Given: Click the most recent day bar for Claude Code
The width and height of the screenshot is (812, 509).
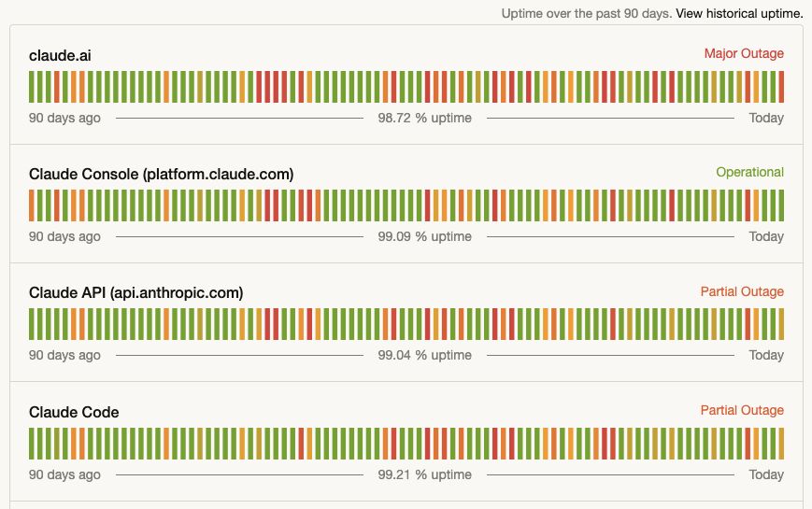Looking at the screenshot, I should (781, 444).
